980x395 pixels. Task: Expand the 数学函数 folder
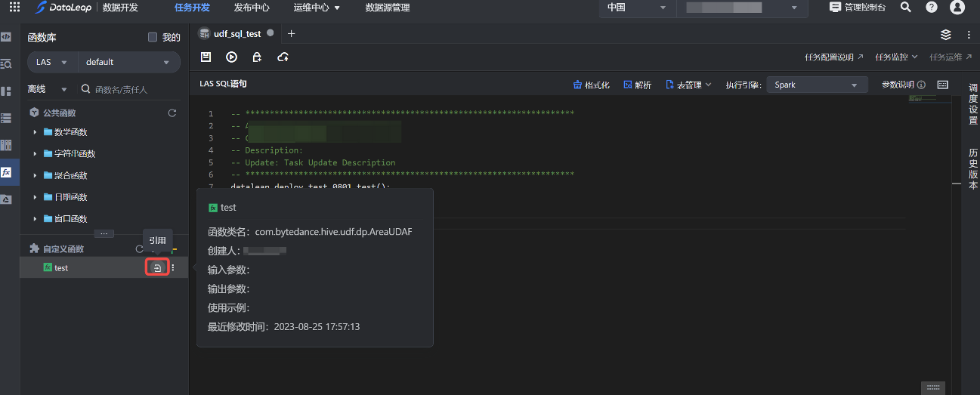(35, 132)
